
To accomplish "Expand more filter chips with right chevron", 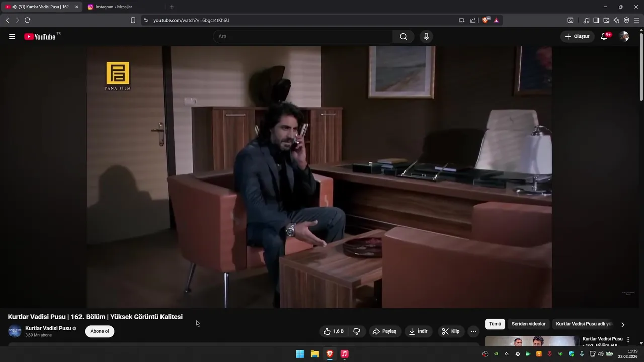I will coord(623,325).
